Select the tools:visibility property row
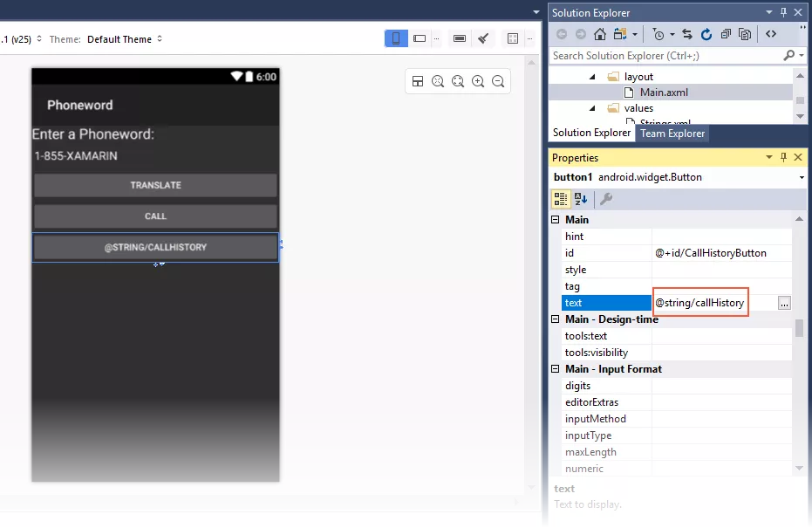This screenshot has height=528, width=812. tap(677, 353)
